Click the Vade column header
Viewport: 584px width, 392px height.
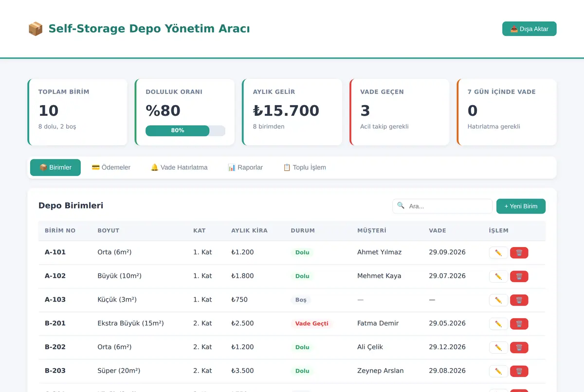(438, 231)
